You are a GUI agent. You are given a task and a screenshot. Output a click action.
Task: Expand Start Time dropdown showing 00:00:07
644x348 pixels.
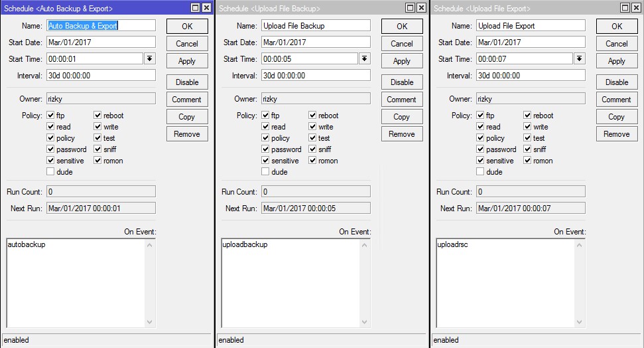click(579, 58)
